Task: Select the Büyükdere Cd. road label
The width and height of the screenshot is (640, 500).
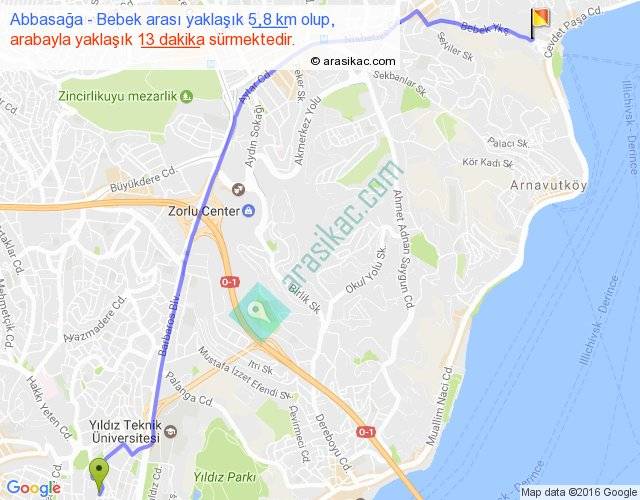Action: pos(144,178)
